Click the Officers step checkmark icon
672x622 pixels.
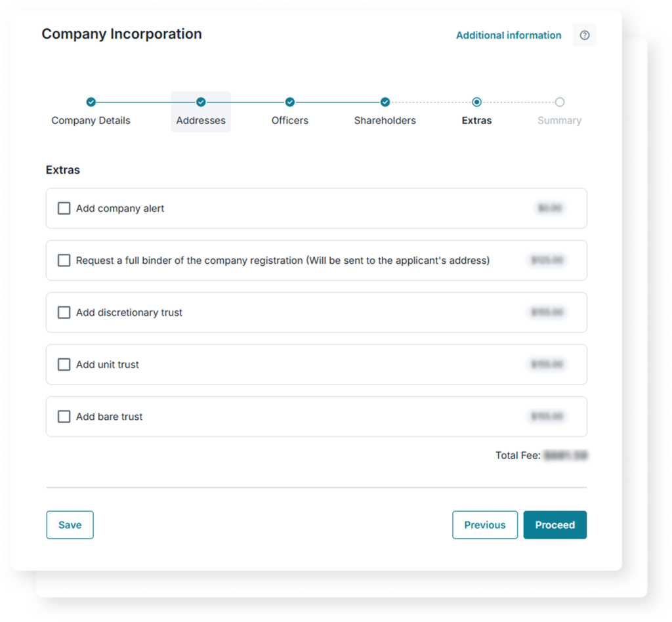click(290, 102)
